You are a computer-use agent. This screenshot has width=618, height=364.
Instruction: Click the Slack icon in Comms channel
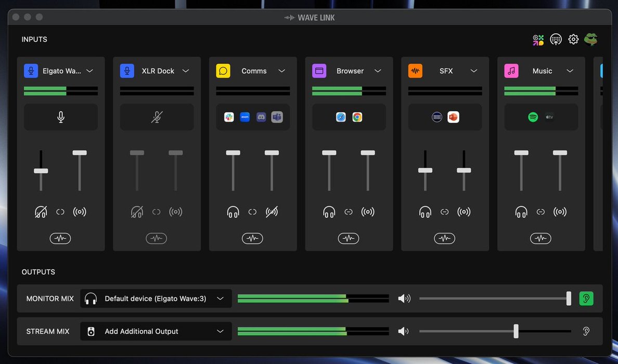[229, 117]
